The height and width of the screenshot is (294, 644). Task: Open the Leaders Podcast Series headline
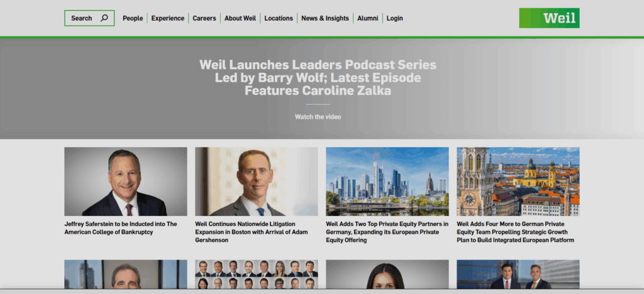pyautogui.click(x=318, y=77)
